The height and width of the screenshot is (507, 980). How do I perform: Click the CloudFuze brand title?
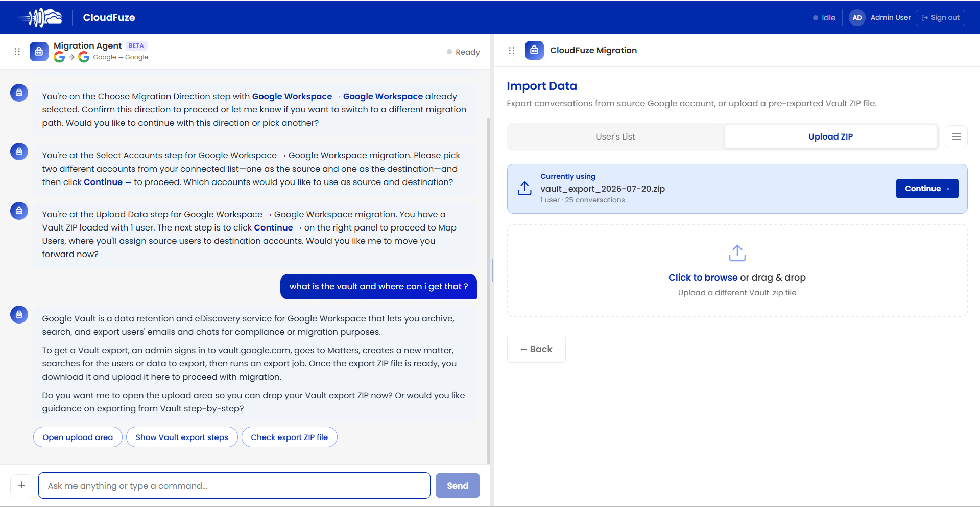(x=109, y=17)
